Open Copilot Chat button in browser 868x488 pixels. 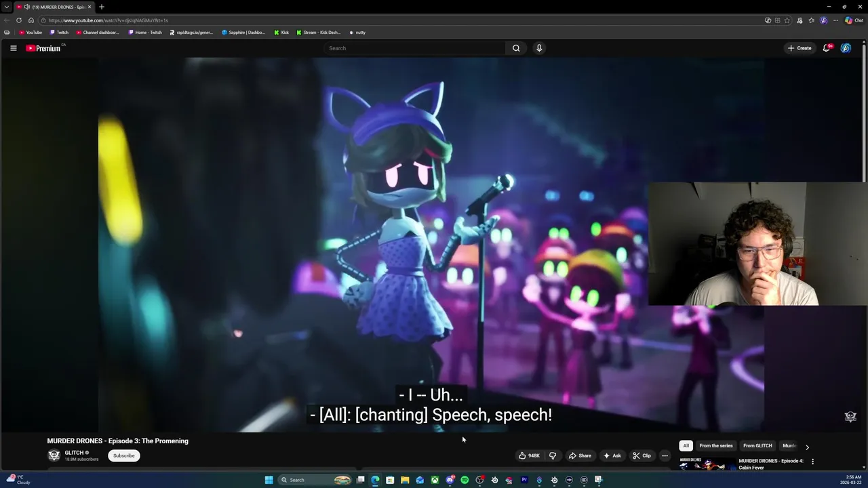point(854,20)
